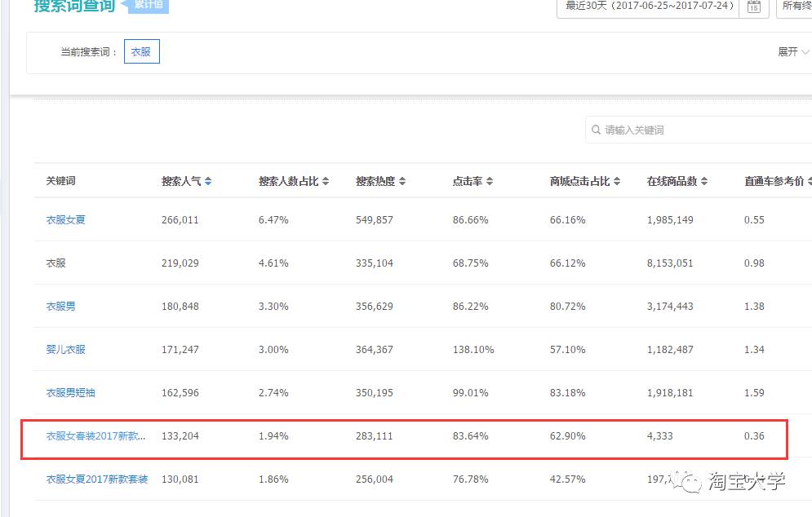Screen dimensions: 812x517
Task: Sort by 搜索人气 column arrows
Action: pos(208,182)
